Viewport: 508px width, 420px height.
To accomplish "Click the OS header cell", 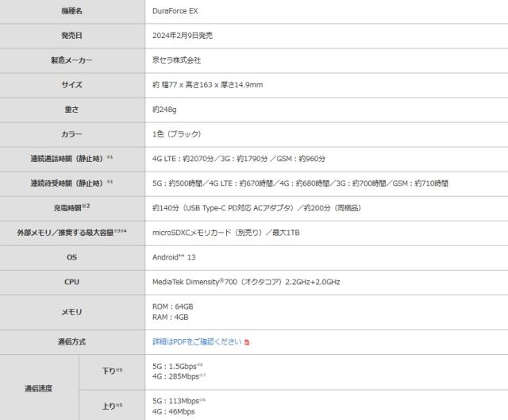I will coord(72,258).
